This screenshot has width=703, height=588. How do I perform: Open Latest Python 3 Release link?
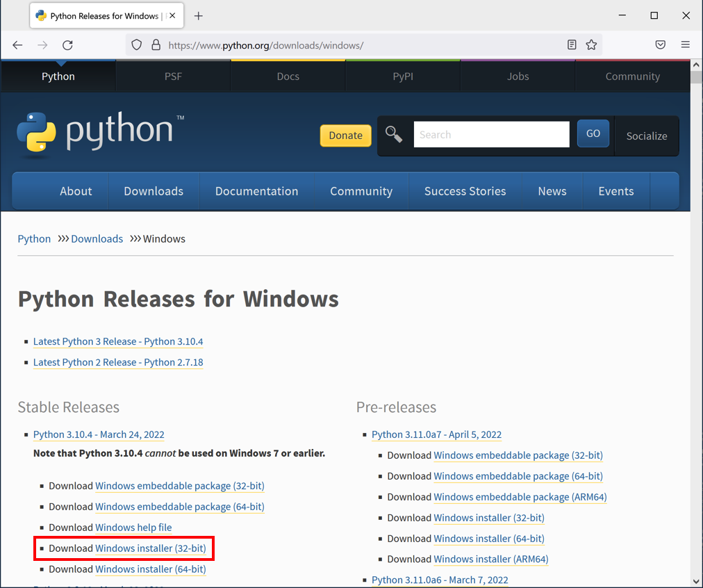[118, 341]
